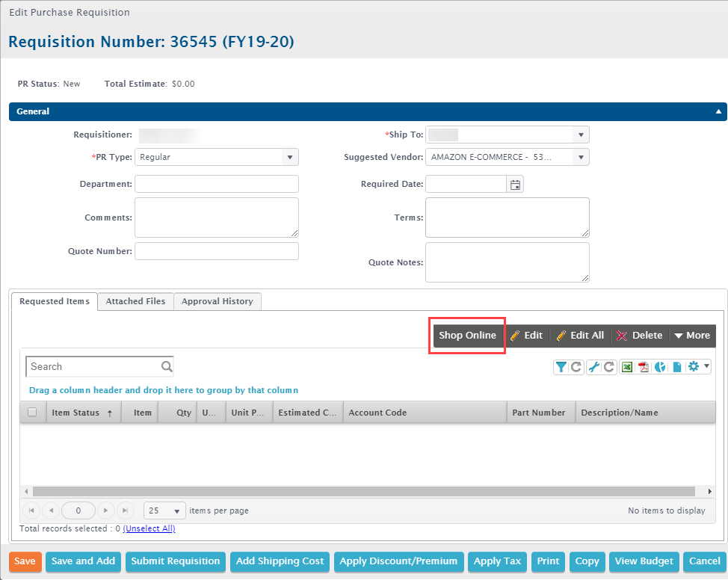Screen dimensions: 728x580
Task: Click into the Comments text area
Action: point(216,217)
